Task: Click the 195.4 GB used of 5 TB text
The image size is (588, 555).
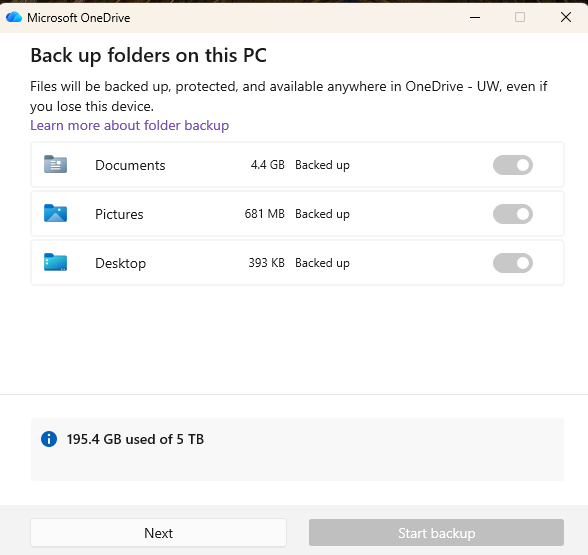Action: coord(135,439)
